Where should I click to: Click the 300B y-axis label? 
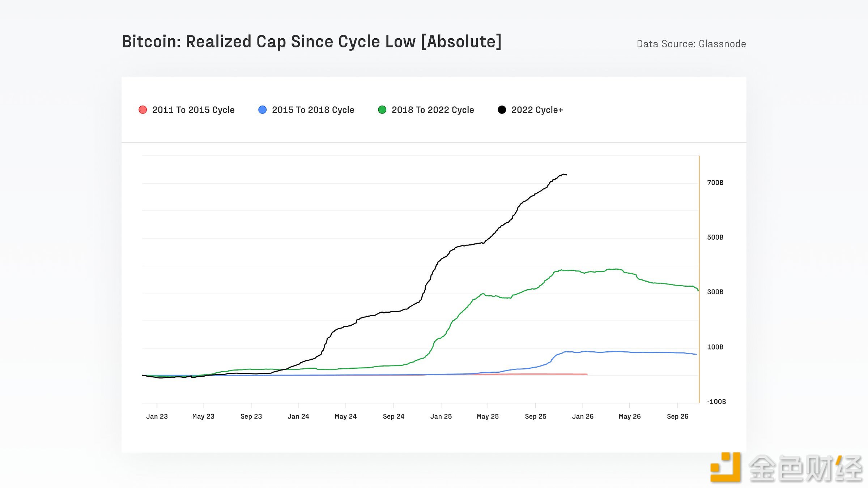(x=715, y=292)
